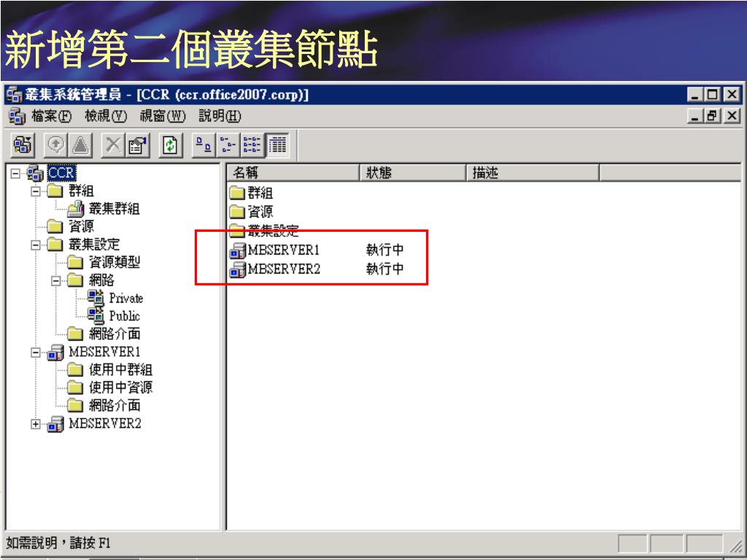Collapse the 群組 tree branch
747x560 pixels.
click(36, 192)
